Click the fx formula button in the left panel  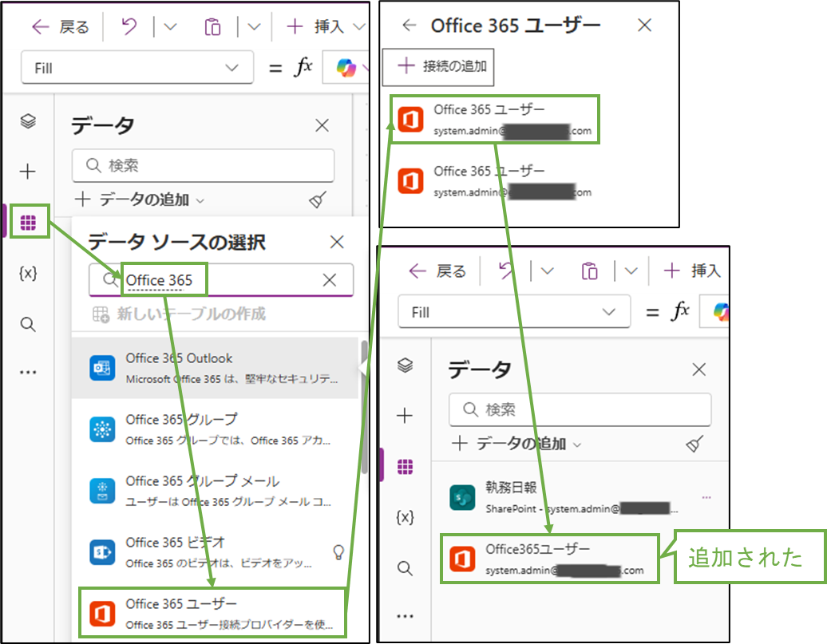pos(303,68)
